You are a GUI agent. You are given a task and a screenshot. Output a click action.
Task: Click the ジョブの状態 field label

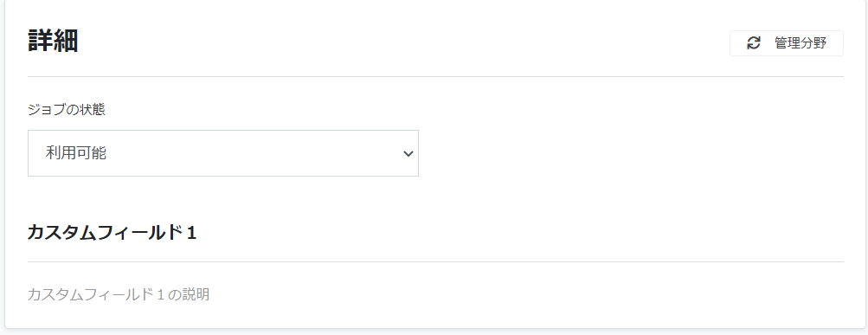[x=67, y=110]
